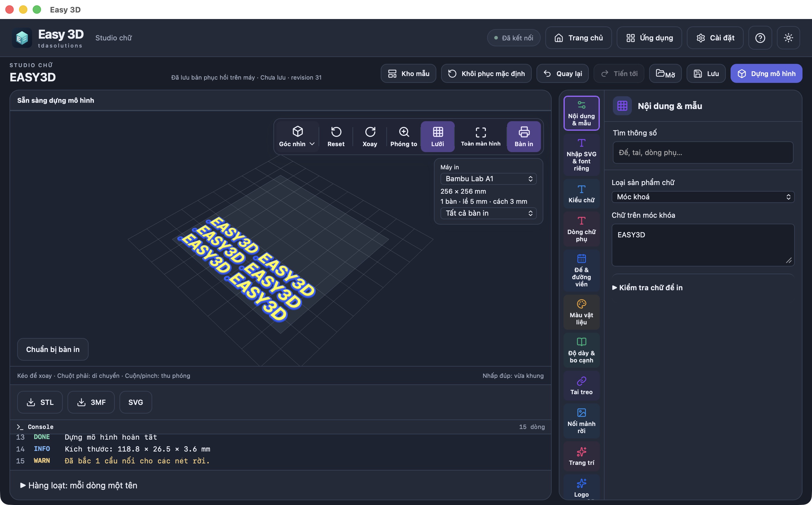Click the Easy 3D cube logo
This screenshot has width=812, height=505.
[22, 38]
